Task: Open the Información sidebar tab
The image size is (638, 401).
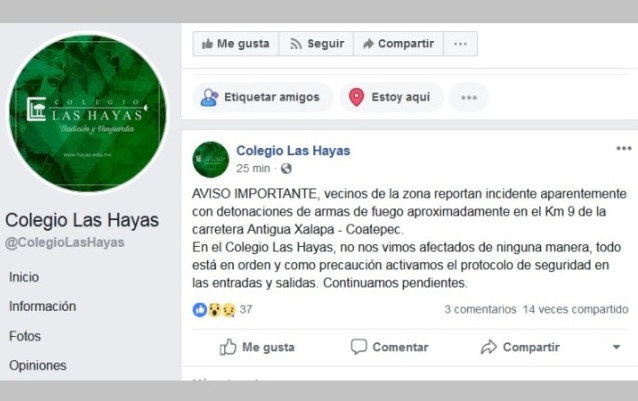Action: coord(42,306)
